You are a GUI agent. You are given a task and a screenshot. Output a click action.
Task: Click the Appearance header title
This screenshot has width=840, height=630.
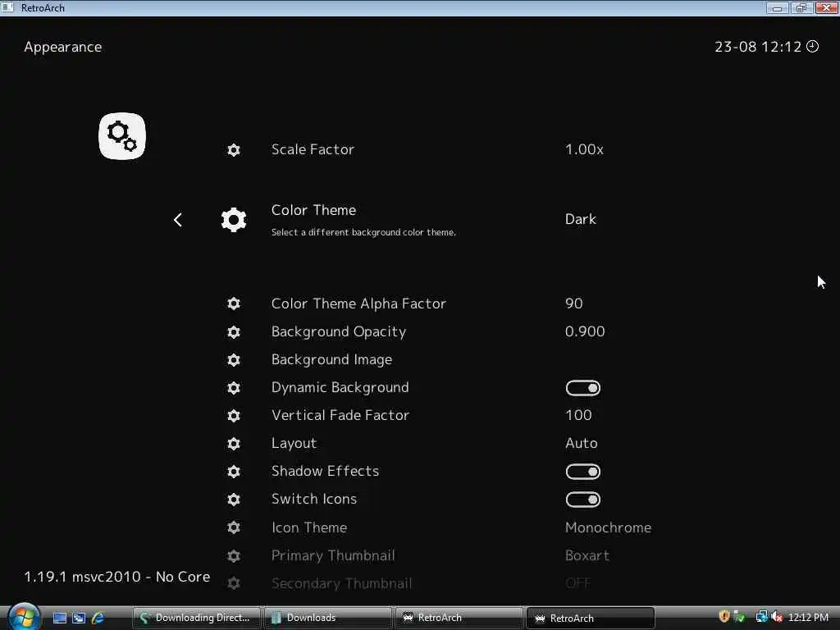[62, 47]
